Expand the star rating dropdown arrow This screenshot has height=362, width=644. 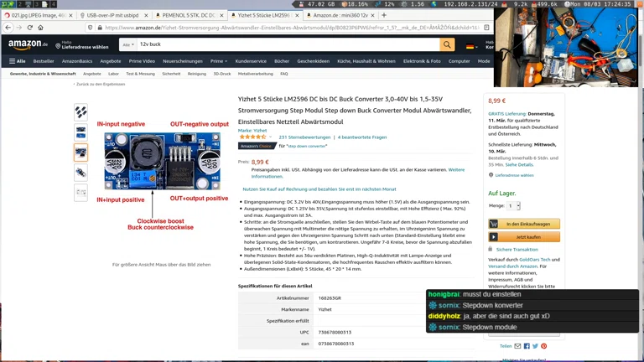(x=270, y=137)
